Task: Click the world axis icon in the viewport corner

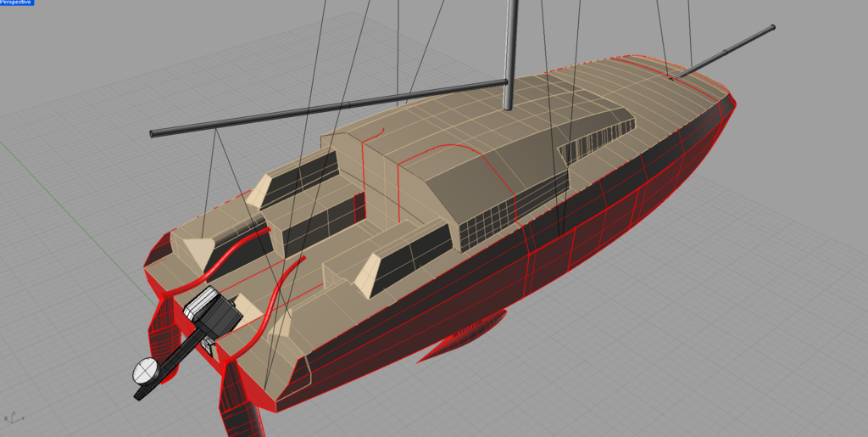Action: pos(13,417)
